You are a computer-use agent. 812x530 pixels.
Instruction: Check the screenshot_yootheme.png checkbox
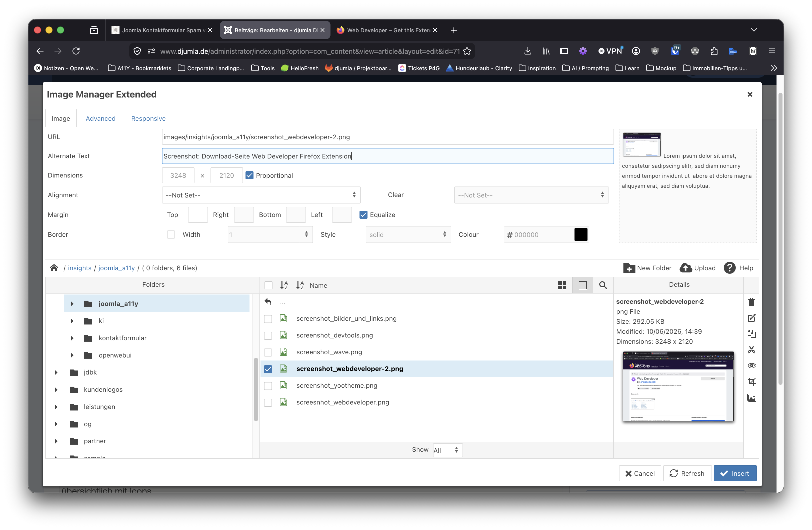[x=268, y=386]
